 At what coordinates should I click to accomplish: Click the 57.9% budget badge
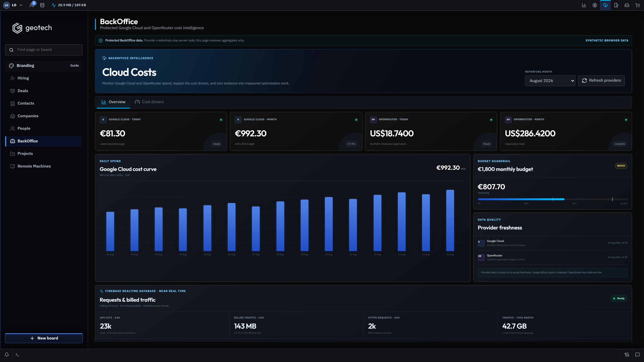click(x=351, y=144)
